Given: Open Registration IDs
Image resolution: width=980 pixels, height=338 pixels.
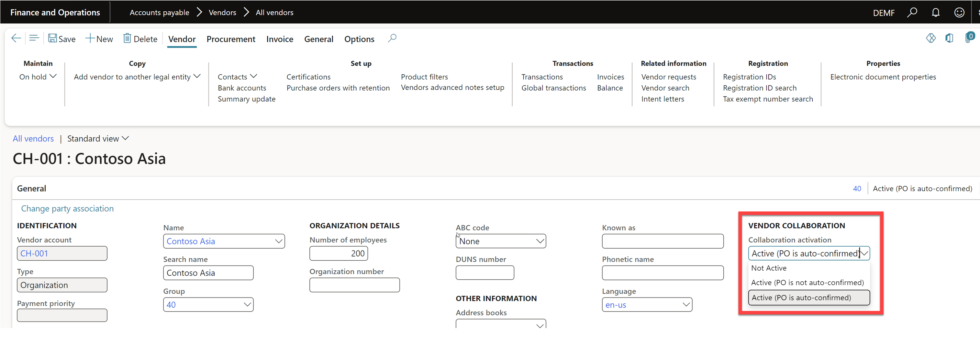Looking at the screenshot, I should point(749,77).
